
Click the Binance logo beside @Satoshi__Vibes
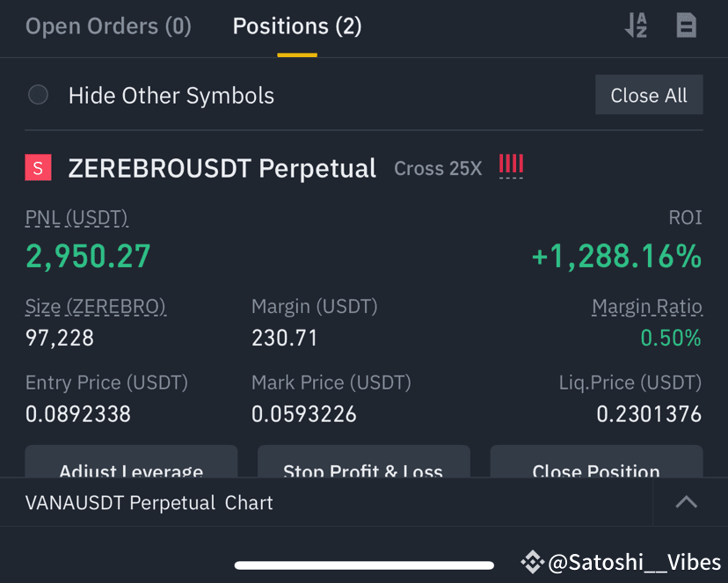coord(532,562)
